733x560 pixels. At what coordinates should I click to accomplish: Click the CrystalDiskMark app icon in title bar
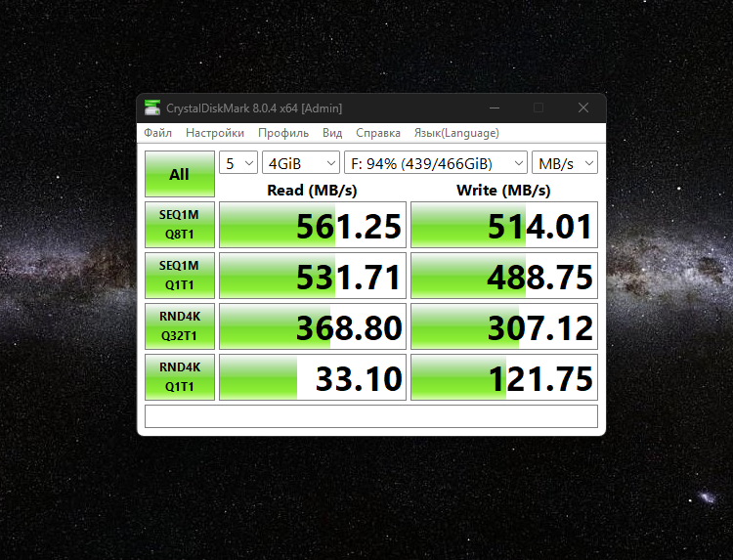coord(152,108)
